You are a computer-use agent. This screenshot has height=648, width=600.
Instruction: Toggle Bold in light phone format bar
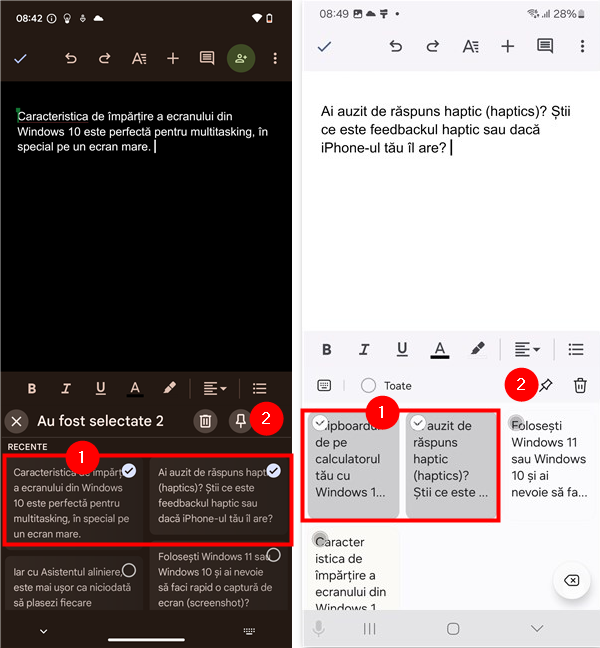(326, 350)
